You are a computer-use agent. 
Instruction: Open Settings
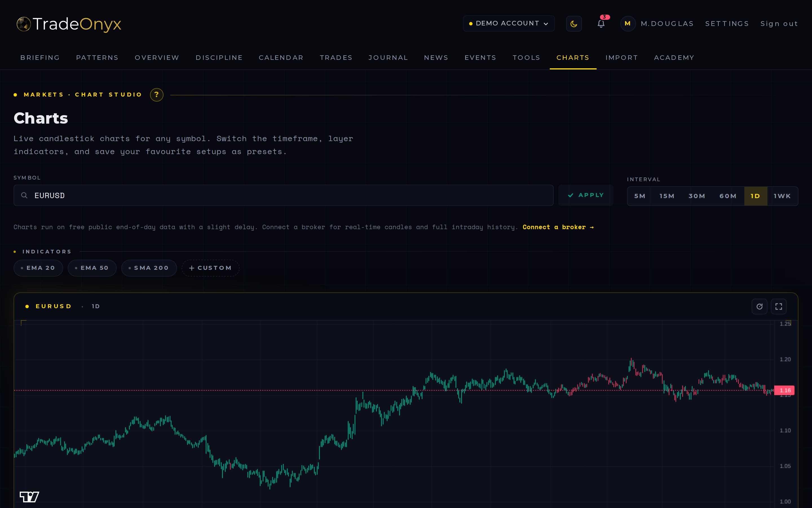pyautogui.click(x=727, y=23)
